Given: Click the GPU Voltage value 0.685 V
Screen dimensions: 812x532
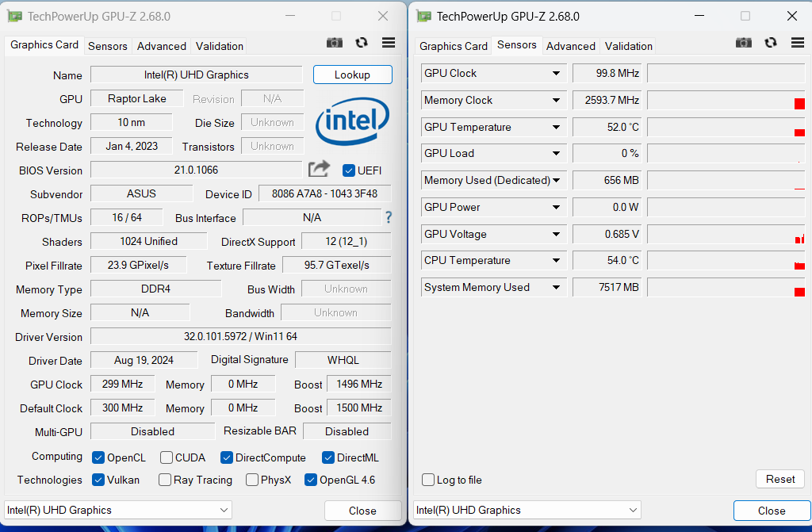Looking at the screenshot, I should (607, 234).
